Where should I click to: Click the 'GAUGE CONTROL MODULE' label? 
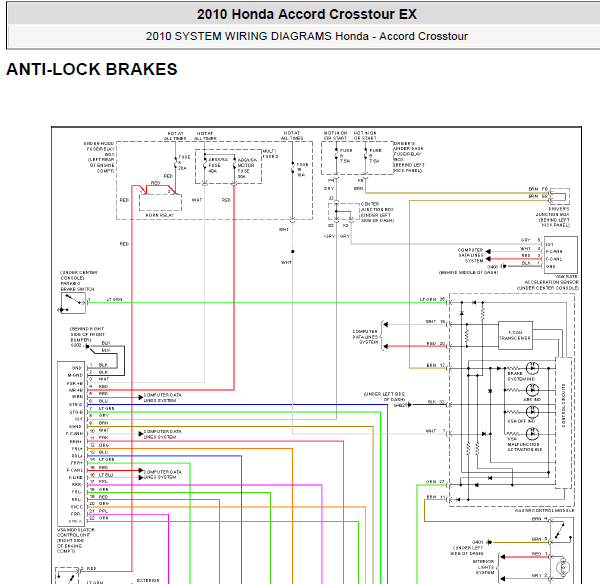545,511
